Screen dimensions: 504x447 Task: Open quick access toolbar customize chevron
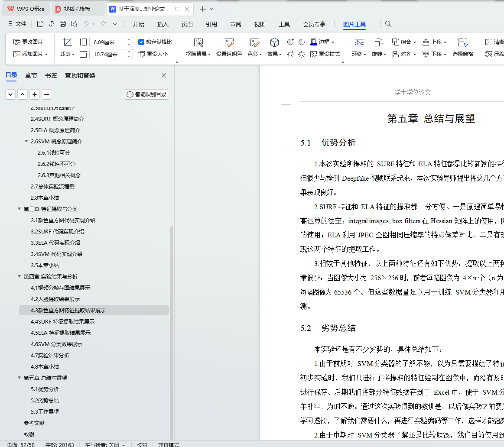[115, 24]
